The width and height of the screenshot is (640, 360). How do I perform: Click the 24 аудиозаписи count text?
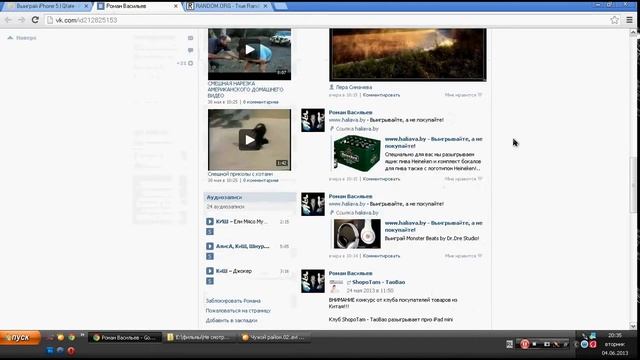226,207
